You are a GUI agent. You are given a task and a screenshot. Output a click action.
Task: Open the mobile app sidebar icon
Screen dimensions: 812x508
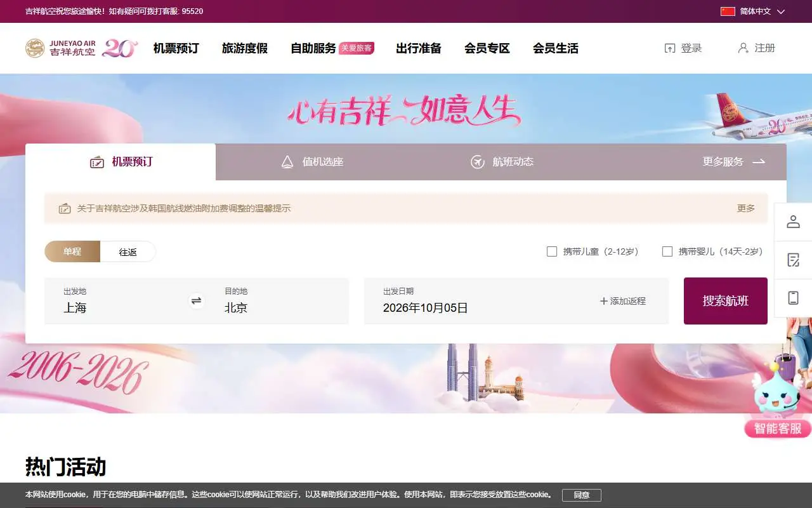(x=793, y=298)
